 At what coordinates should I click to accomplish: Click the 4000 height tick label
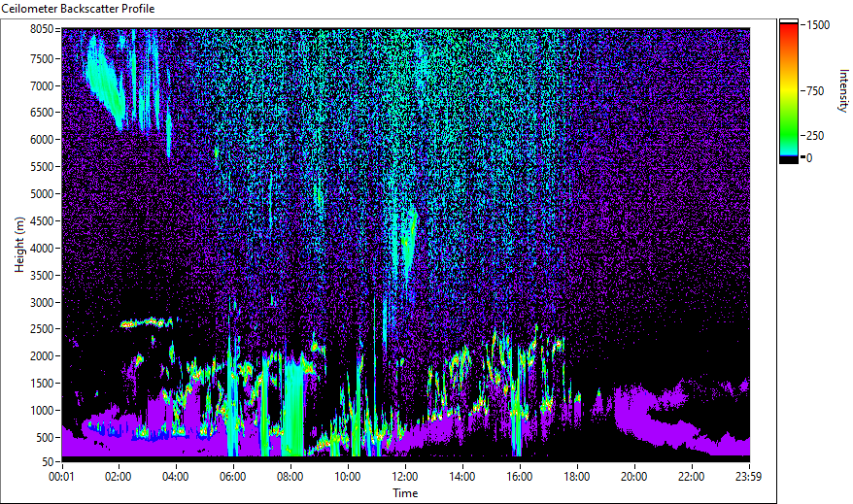[x=42, y=249]
